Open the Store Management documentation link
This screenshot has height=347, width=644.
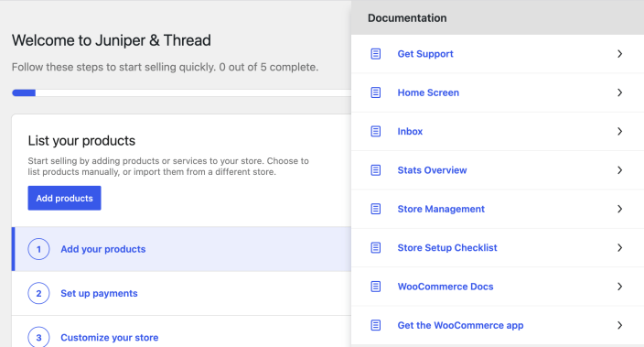coord(441,209)
